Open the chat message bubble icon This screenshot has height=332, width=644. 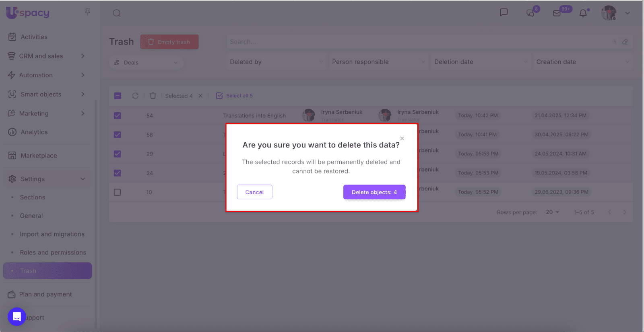click(x=504, y=12)
